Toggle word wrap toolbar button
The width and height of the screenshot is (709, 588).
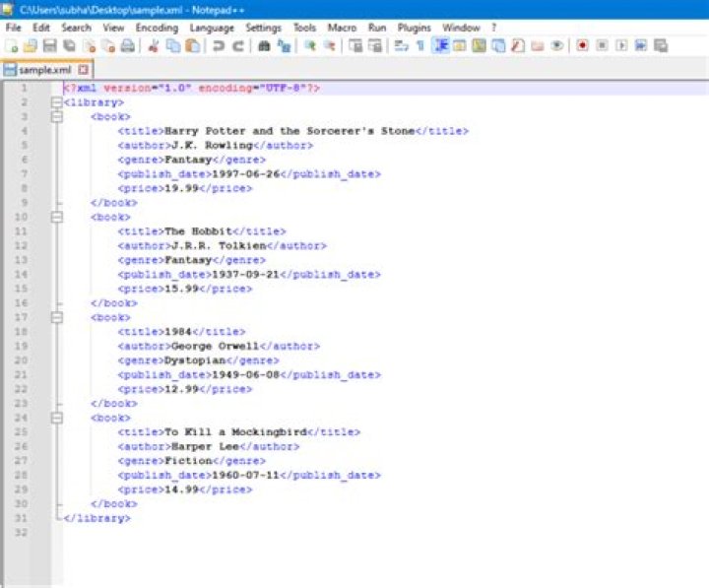click(401, 45)
